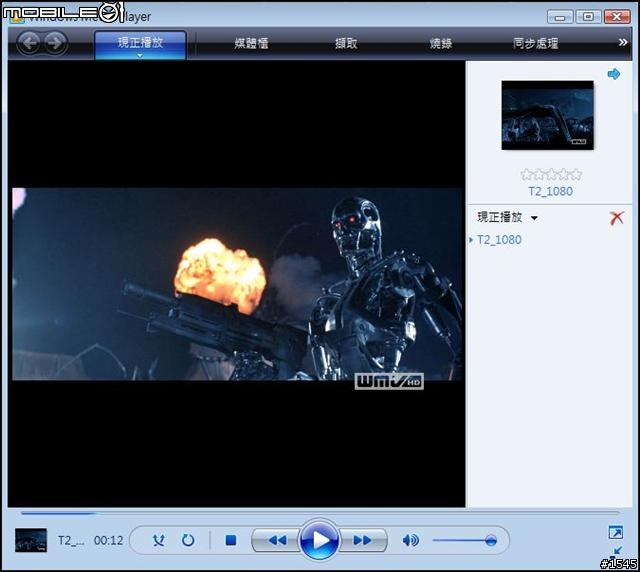Skip to the previous item
The image size is (640, 572).
276,541
